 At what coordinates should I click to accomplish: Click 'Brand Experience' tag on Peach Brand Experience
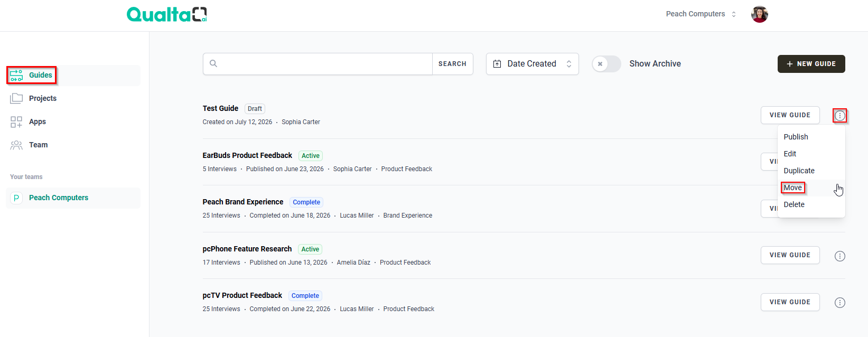(x=408, y=216)
